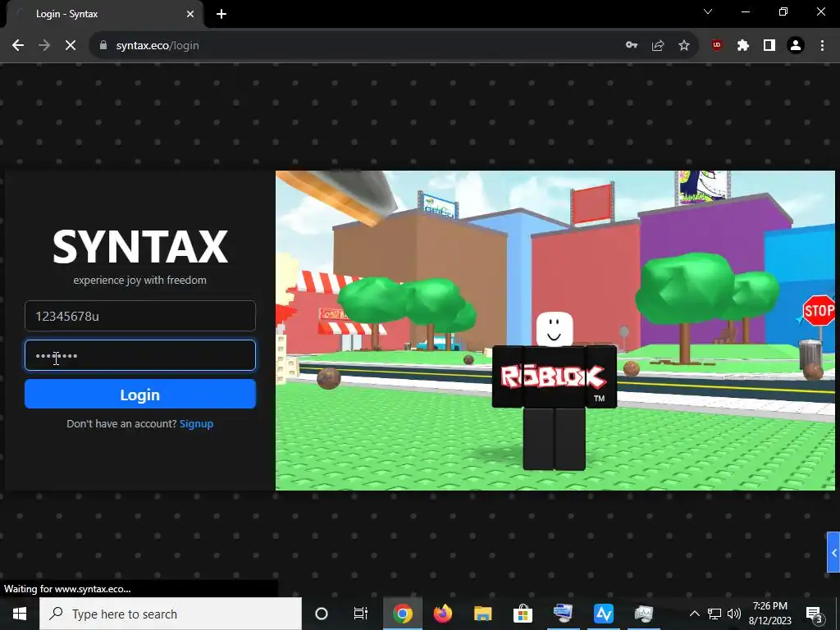
Task: Open network status tray icon
Action: coord(714,614)
